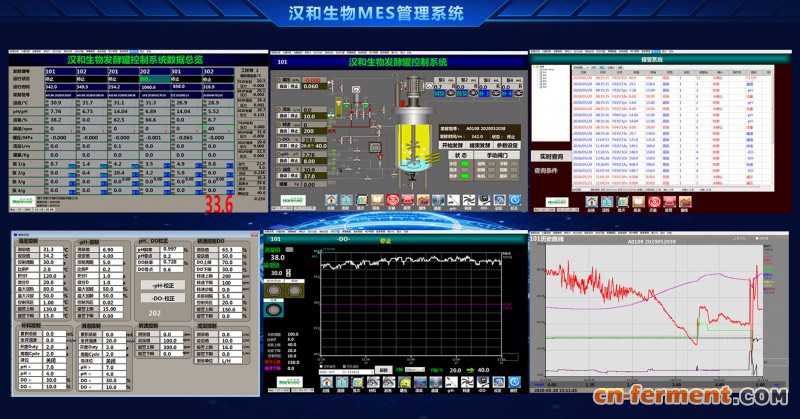This screenshot has width=800, height=419.
Task: Open stirrer speed fan icon in control window toolbar
Action: click(x=469, y=200)
